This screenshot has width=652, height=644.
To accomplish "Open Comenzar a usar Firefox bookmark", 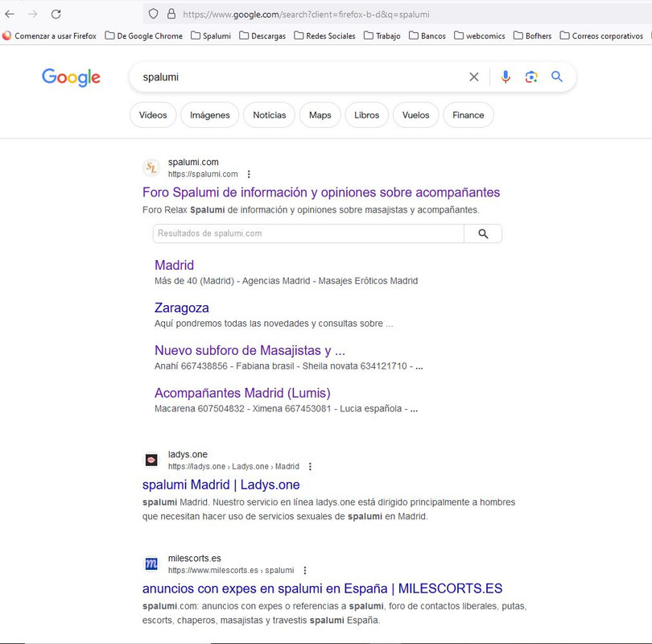I will click(49, 35).
